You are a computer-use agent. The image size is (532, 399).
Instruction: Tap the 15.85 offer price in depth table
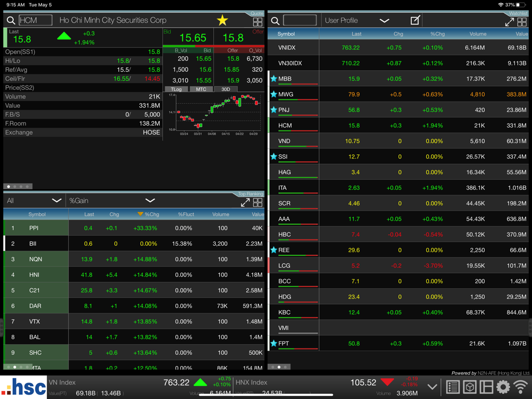point(231,70)
